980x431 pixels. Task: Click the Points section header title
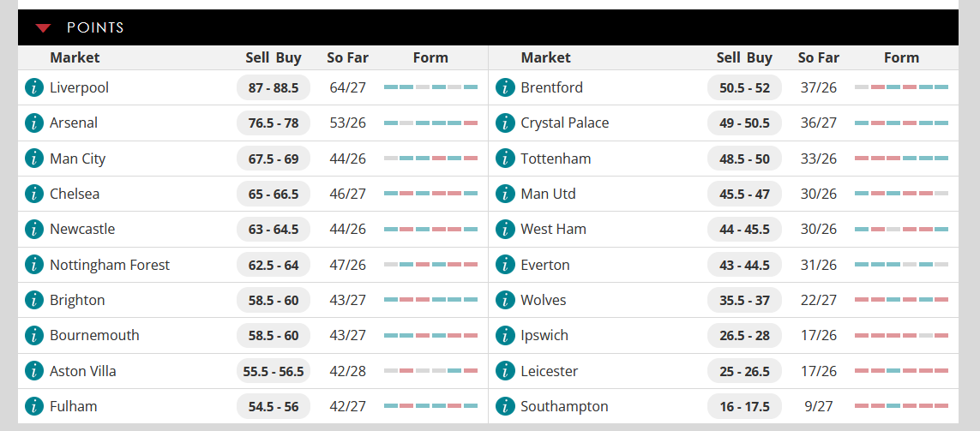pyautogui.click(x=96, y=28)
